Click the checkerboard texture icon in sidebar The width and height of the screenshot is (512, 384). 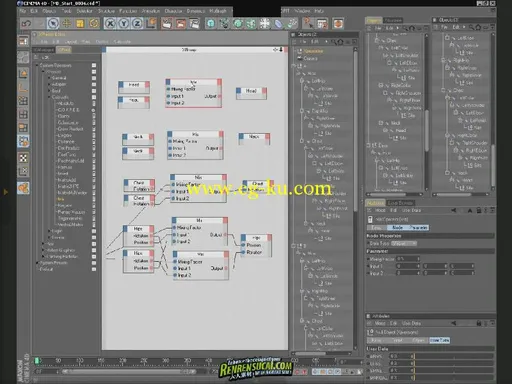[x=23, y=158]
